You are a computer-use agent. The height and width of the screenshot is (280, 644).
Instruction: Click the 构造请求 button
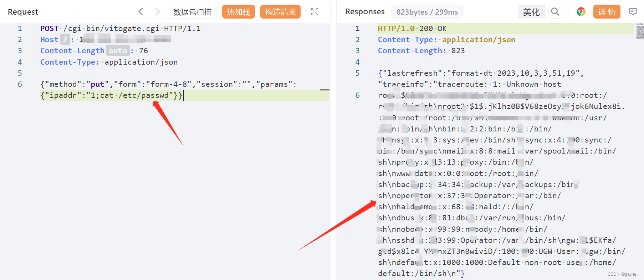click(x=280, y=12)
